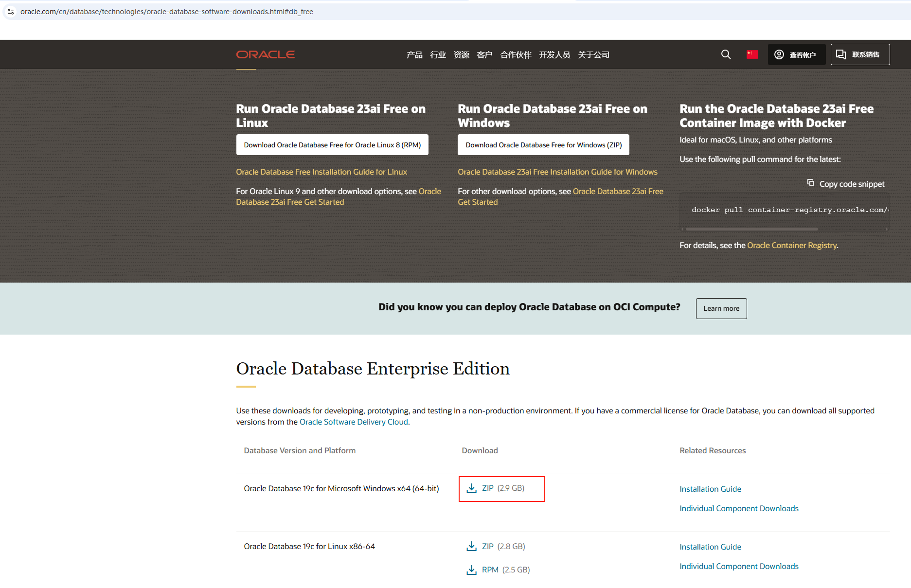
Task: Open the Oracle Container Registry link
Action: [792, 245]
